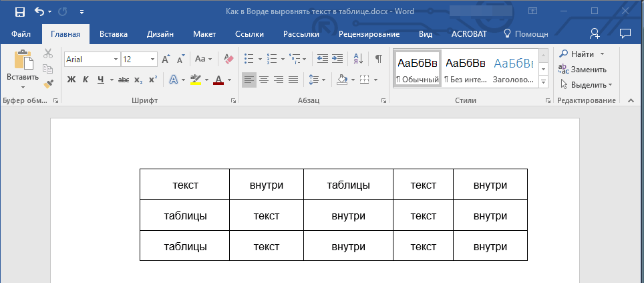Justify the paragraph text
This screenshot has width=644, height=283.
pos(293,80)
